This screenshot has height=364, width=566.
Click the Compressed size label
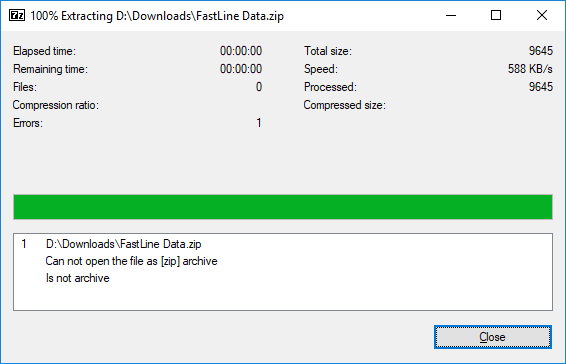point(344,105)
